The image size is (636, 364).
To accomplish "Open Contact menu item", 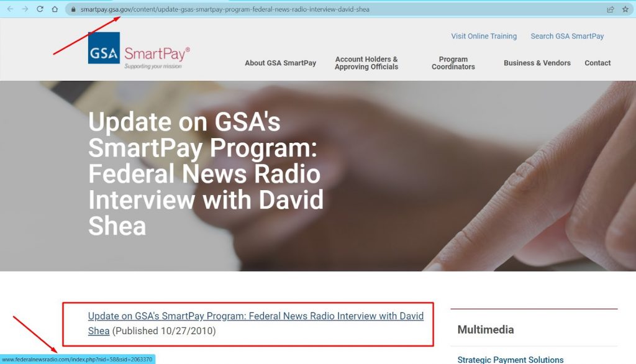I will (597, 63).
